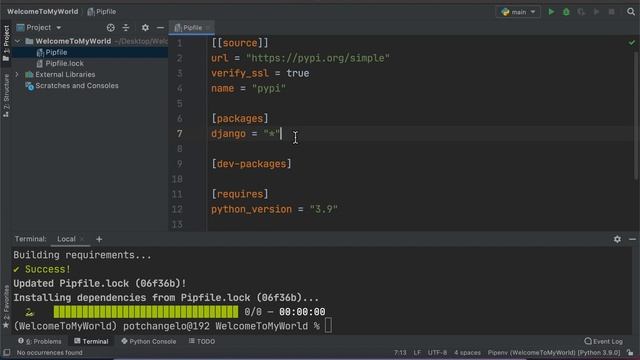Change UTF-8 file encoding in status bar

click(437, 352)
